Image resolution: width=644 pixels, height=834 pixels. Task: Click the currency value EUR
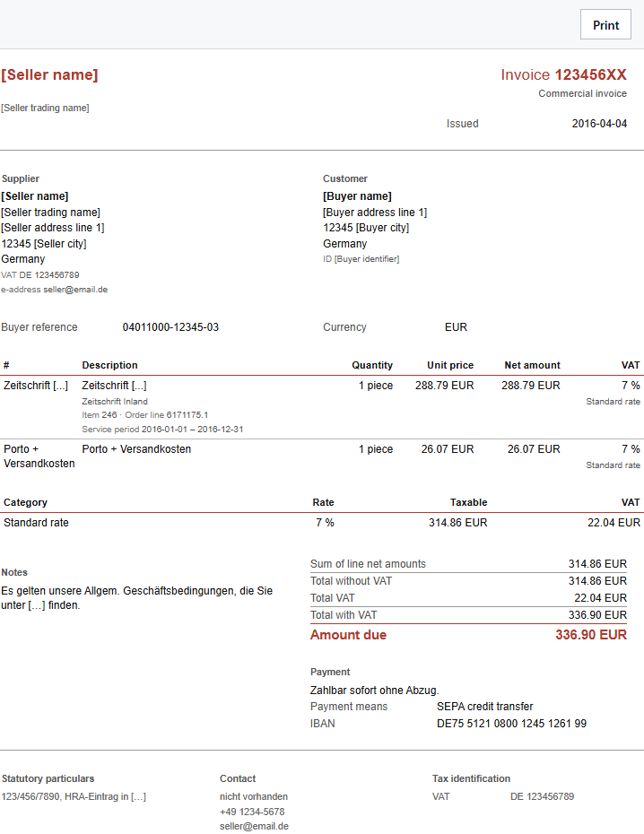click(456, 327)
